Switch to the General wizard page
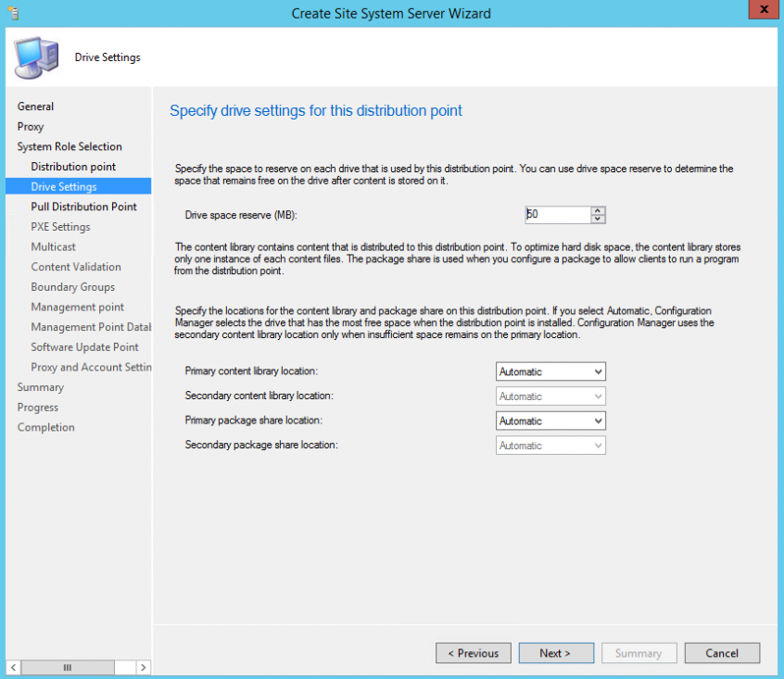Viewport: 784px width, 679px height. 35,106
